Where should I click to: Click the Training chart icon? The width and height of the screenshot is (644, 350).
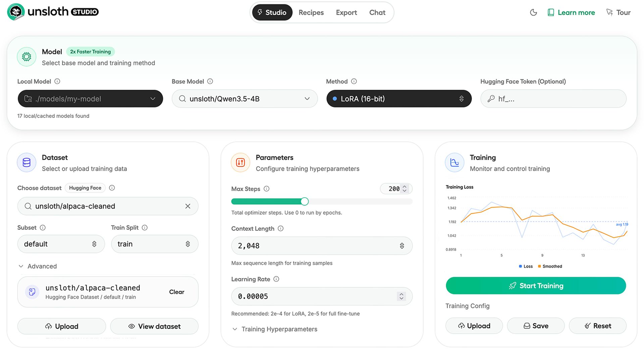coord(454,162)
